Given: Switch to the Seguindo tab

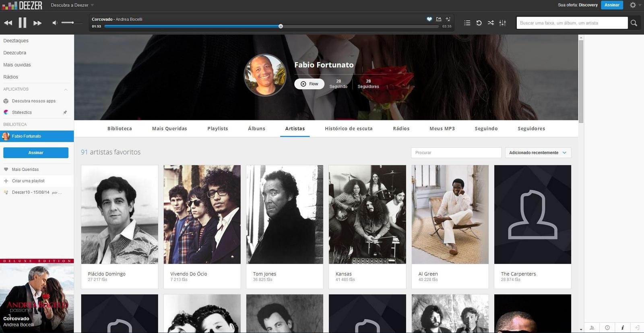Looking at the screenshot, I should click(x=486, y=128).
